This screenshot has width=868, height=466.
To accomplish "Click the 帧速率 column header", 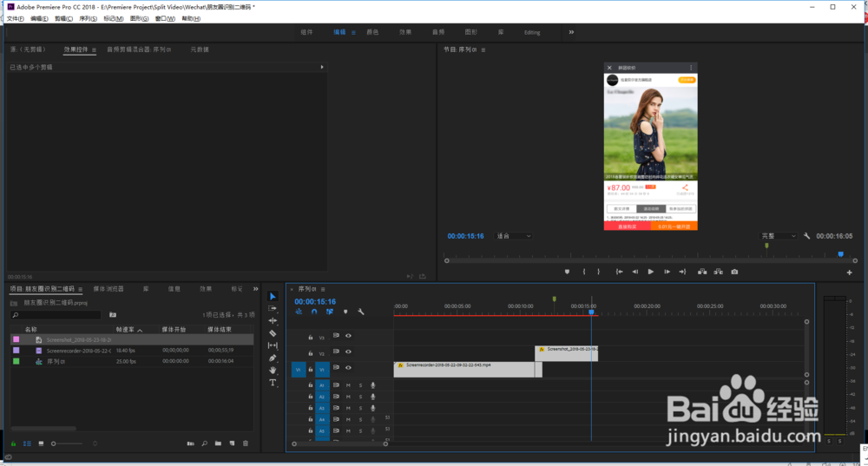I will click(125, 329).
